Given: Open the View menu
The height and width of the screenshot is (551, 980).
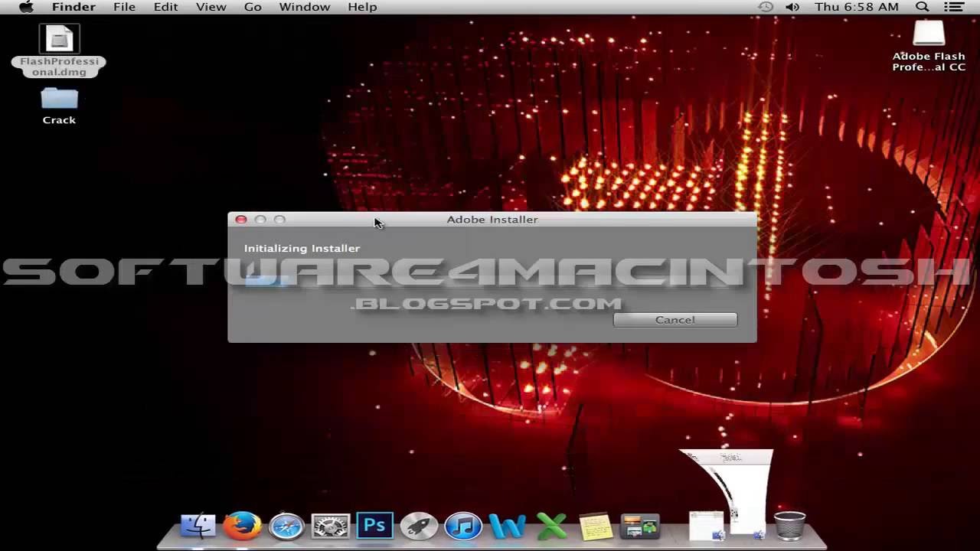Looking at the screenshot, I should (x=211, y=7).
